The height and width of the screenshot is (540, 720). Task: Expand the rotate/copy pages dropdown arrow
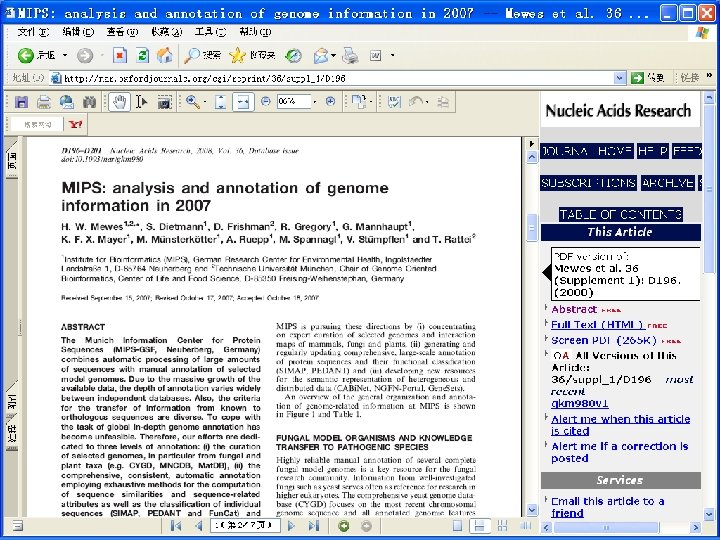point(370,102)
